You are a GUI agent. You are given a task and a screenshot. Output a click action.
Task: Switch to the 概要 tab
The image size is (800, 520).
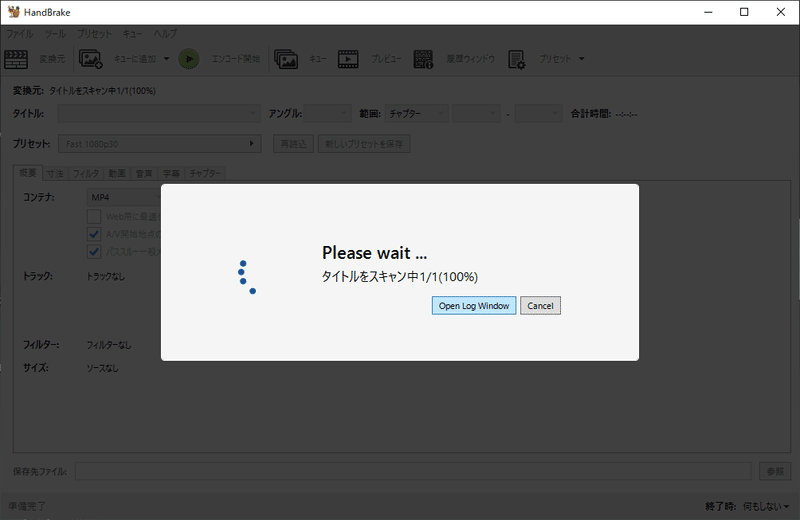[28, 173]
